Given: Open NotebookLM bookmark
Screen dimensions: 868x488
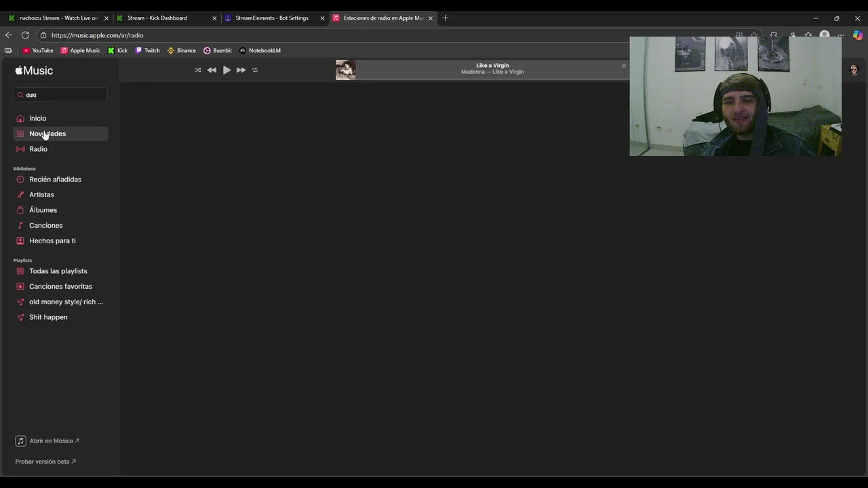Looking at the screenshot, I should [x=260, y=50].
